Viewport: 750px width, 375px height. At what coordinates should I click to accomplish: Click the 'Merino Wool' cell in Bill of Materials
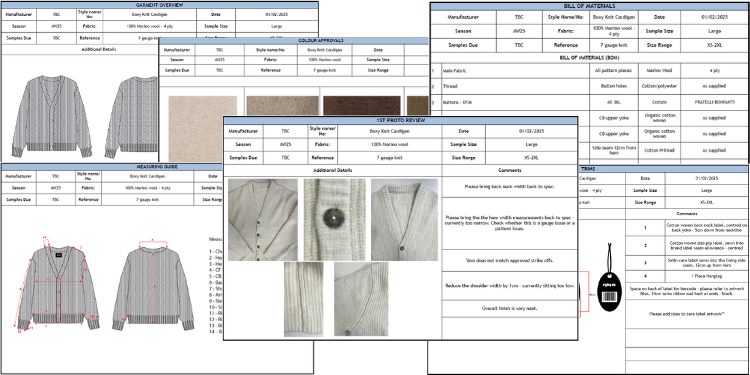(660, 70)
